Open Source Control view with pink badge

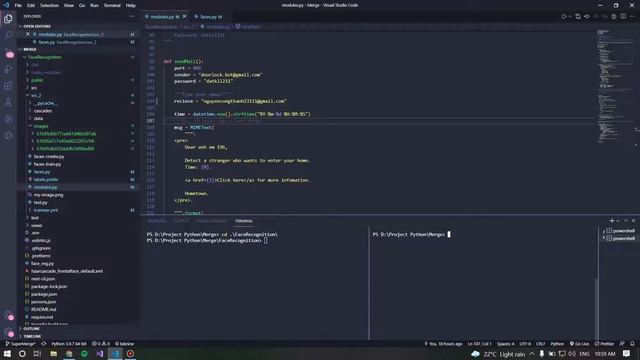(9, 53)
